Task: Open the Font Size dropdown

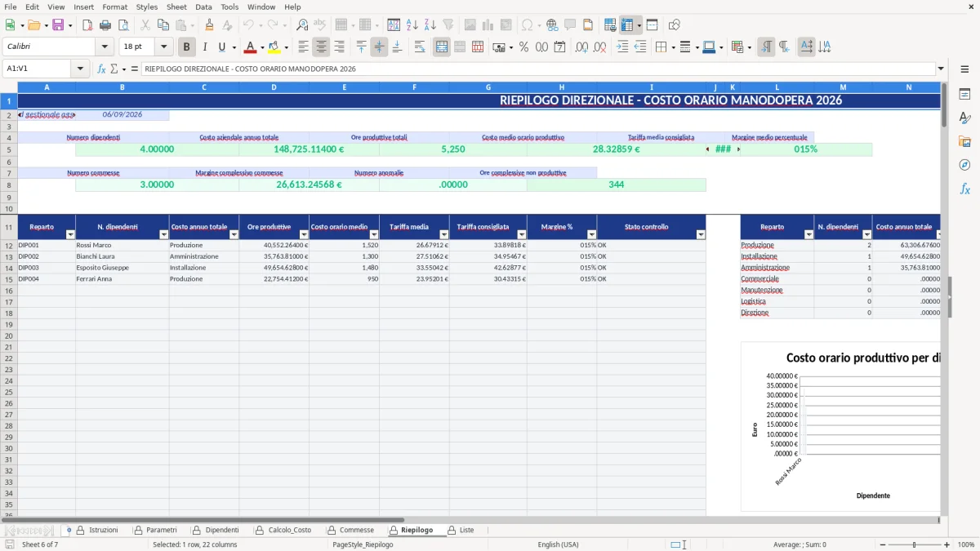Action: (163, 47)
